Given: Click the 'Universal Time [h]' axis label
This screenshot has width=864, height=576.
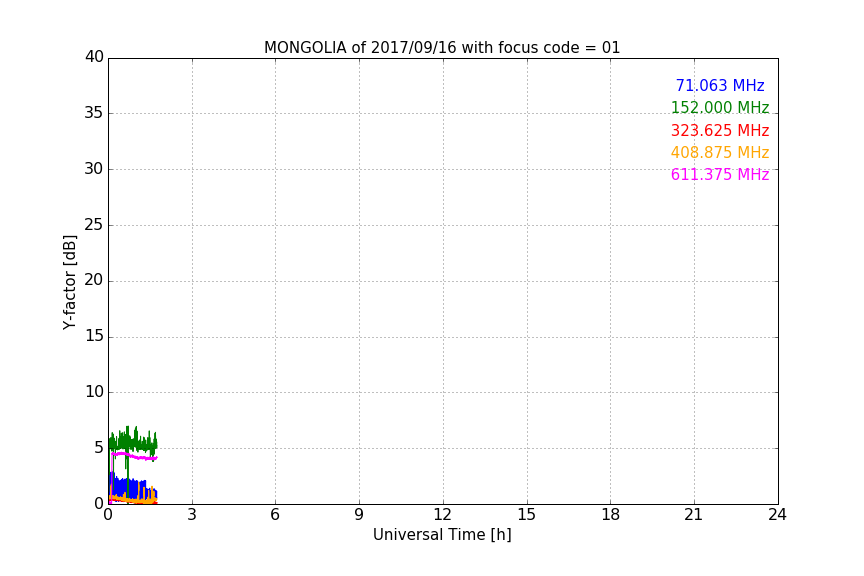Looking at the screenshot, I should (442, 535).
